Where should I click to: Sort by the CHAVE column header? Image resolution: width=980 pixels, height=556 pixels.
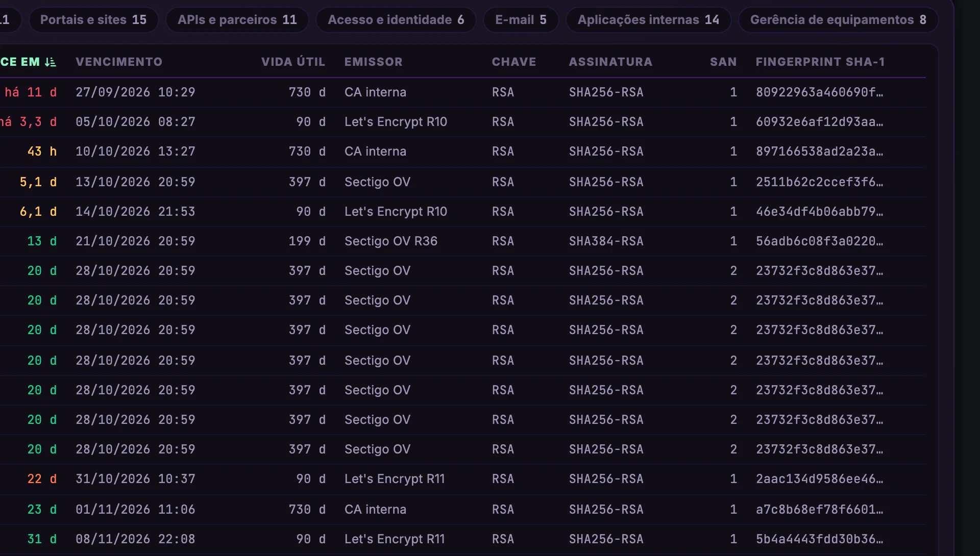pyautogui.click(x=514, y=62)
